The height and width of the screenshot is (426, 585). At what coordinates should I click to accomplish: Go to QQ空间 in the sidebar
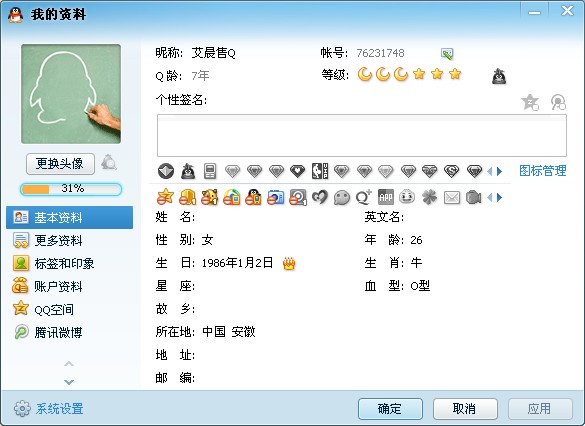tap(69, 310)
